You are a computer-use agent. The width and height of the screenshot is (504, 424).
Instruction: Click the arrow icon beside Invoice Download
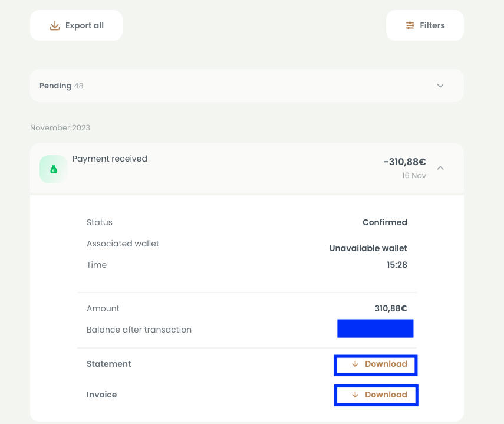[x=355, y=395]
